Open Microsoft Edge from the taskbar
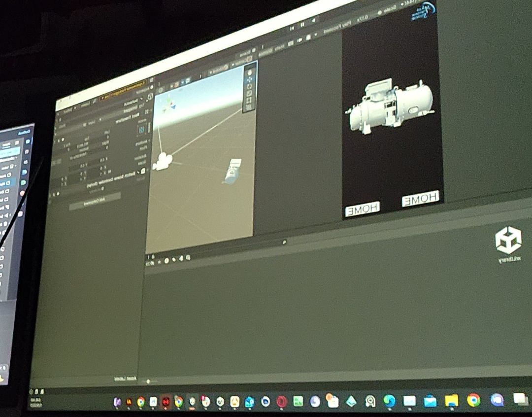Image resolution: width=532 pixels, height=417 pixels. 389,401
